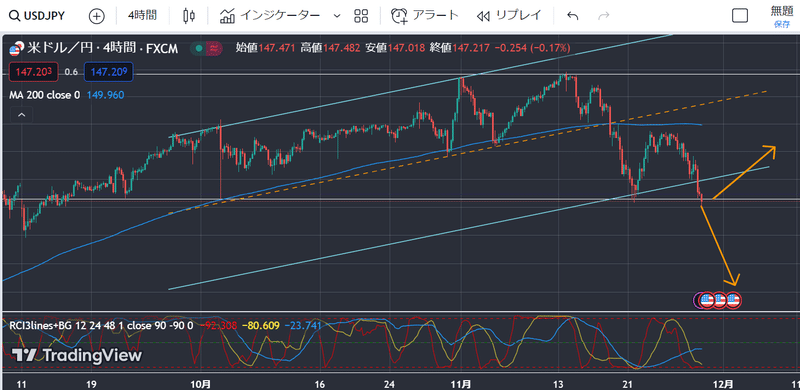Click the open value 始値147.471
The image size is (800, 390).
[x=265, y=48]
